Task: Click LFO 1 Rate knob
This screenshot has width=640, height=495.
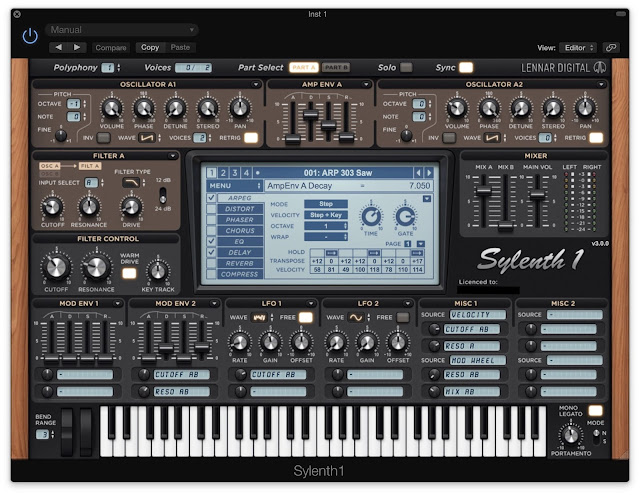Action: 240,343
